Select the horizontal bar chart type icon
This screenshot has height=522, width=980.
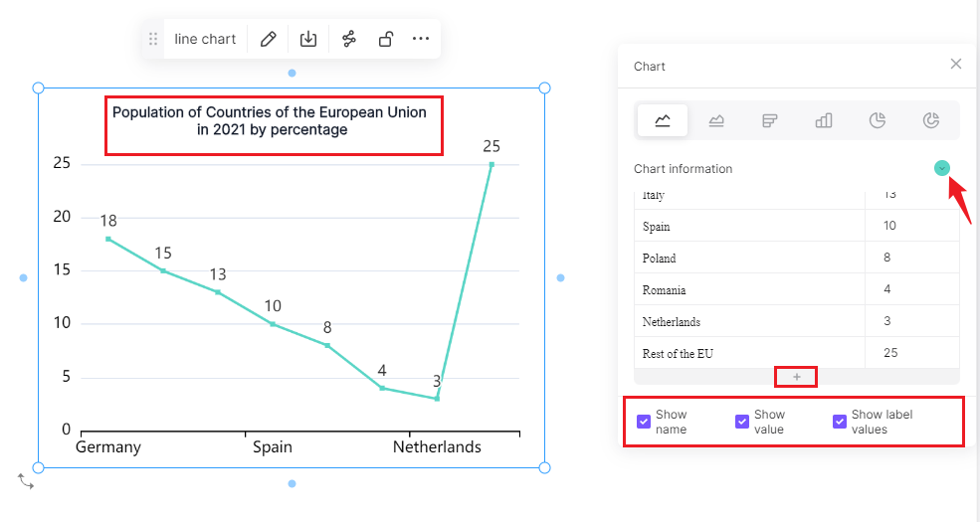(770, 120)
